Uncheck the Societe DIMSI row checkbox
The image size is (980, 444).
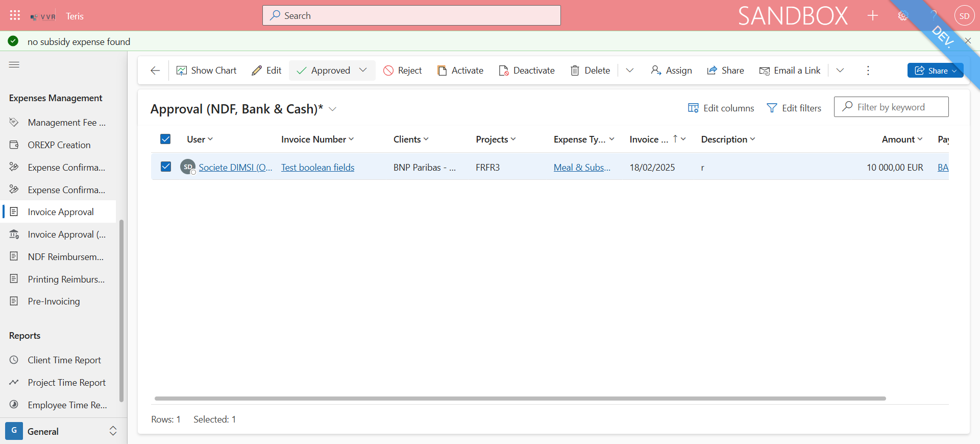(x=165, y=167)
